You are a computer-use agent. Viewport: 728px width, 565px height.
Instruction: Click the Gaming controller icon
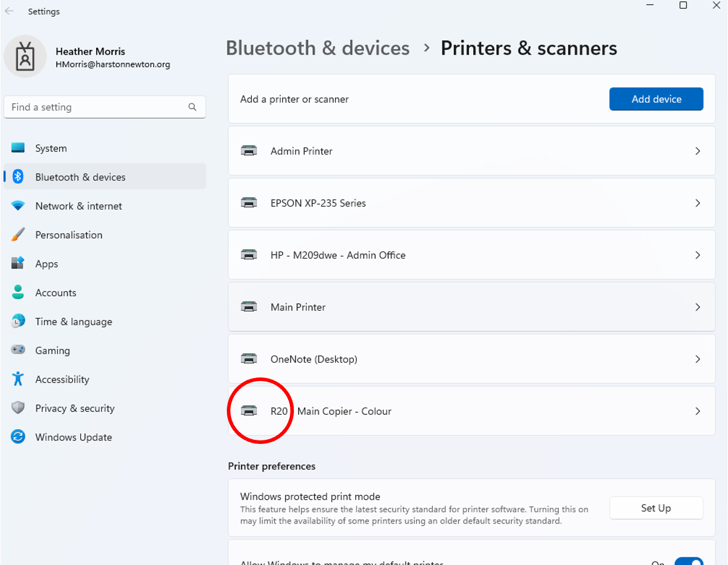[18, 350]
